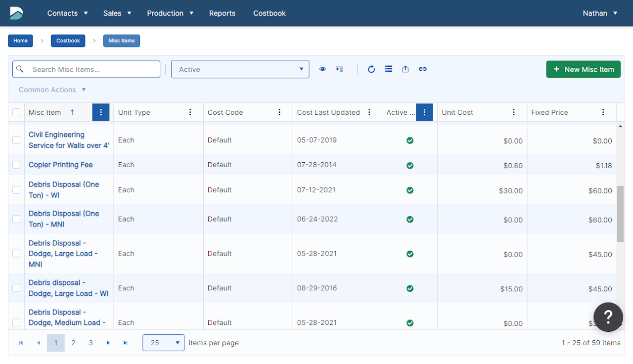633x364 pixels.
Task: Open the Misc Item column options menu
Action: 101,112
